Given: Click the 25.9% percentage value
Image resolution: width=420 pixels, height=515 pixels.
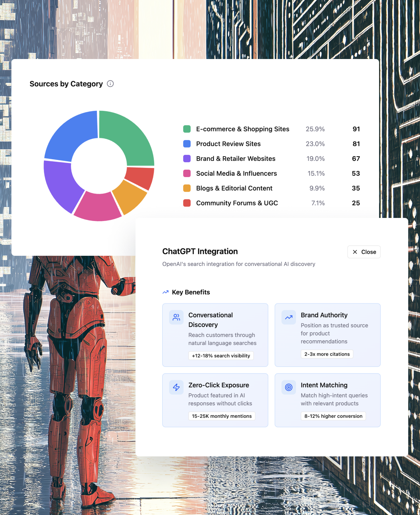Looking at the screenshot, I should point(315,129).
